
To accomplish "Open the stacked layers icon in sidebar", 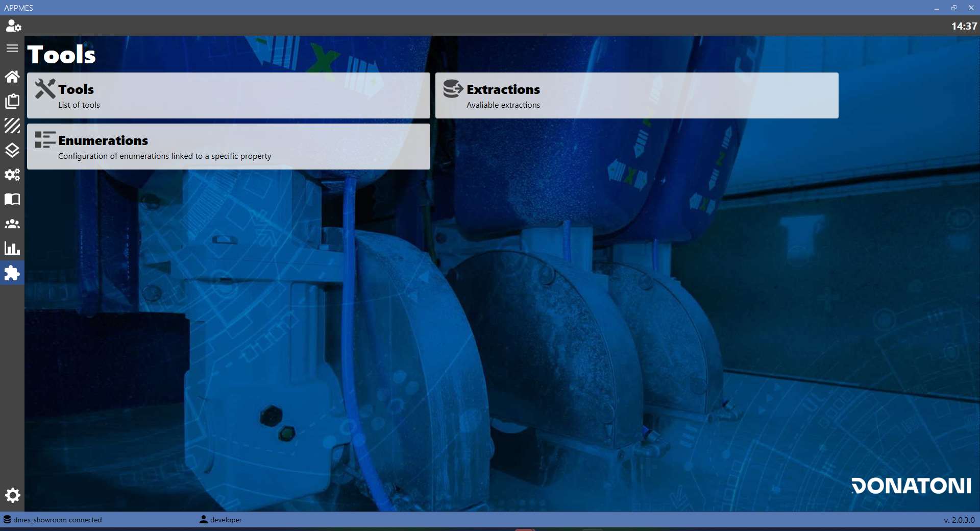I will coord(12,150).
